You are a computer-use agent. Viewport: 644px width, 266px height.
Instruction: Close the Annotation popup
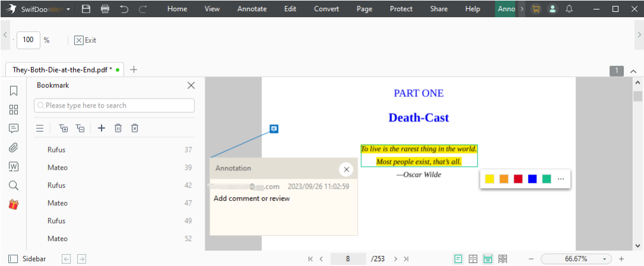[346, 169]
